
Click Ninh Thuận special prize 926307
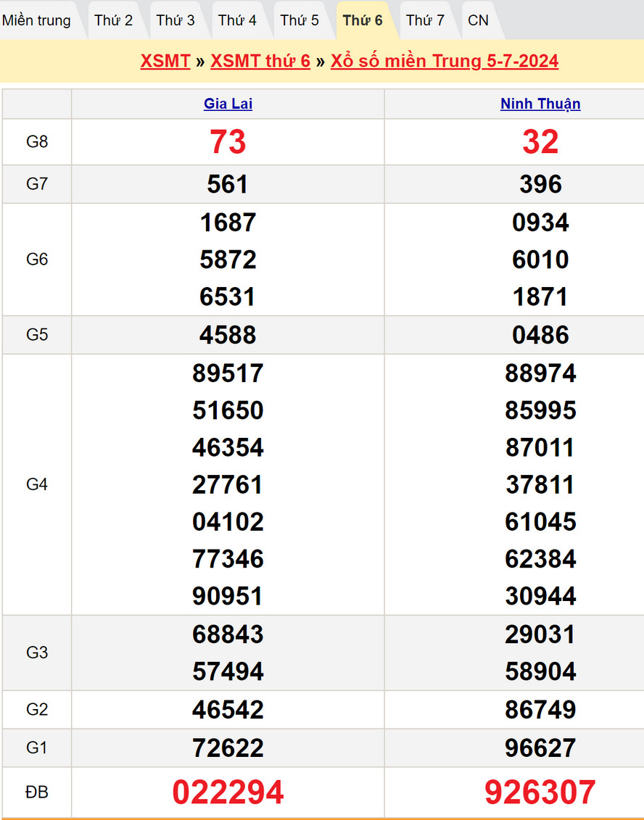(x=540, y=792)
